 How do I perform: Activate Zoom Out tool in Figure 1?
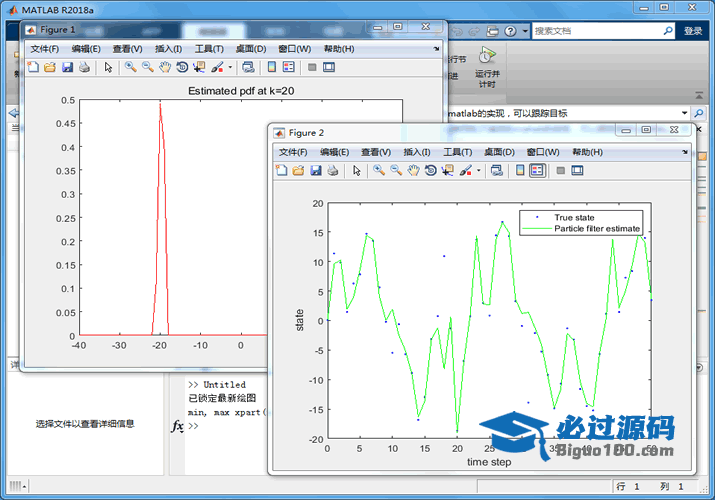[x=148, y=67]
